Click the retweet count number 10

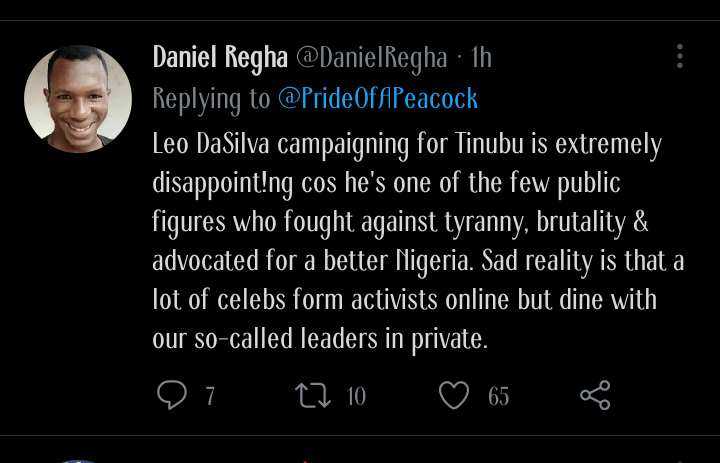tap(356, 396)
